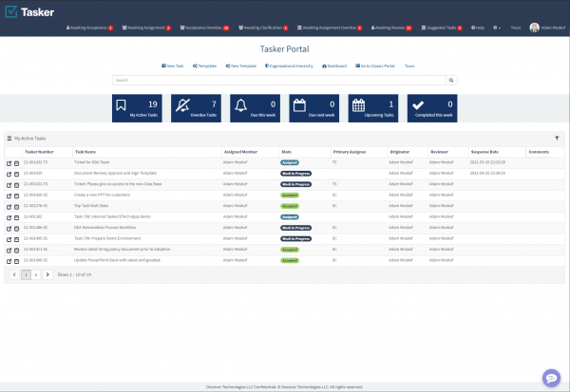Screen dimensions: 570x392
Task: Open the Awaiting Acceptance queue
Action: click(89, 28)
